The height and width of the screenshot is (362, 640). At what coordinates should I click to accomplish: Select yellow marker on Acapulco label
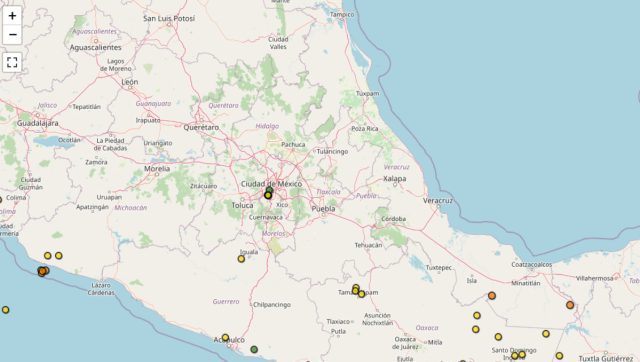click(225, 338)
